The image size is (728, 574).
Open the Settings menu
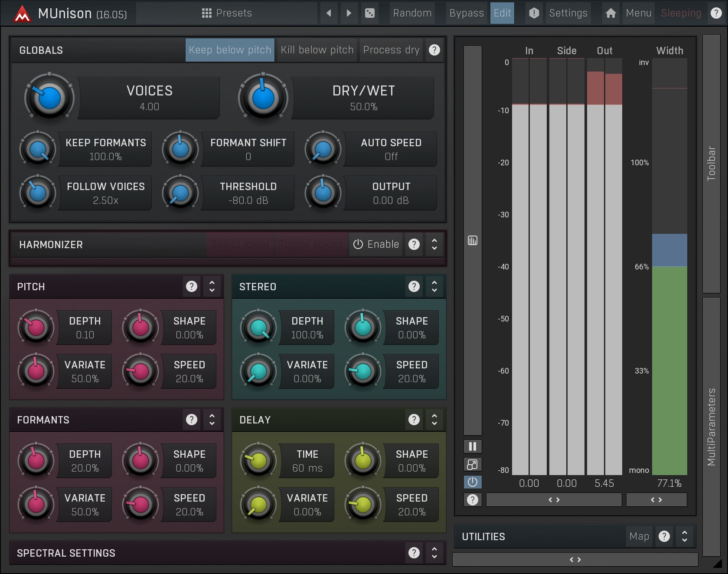click(568, 13)
